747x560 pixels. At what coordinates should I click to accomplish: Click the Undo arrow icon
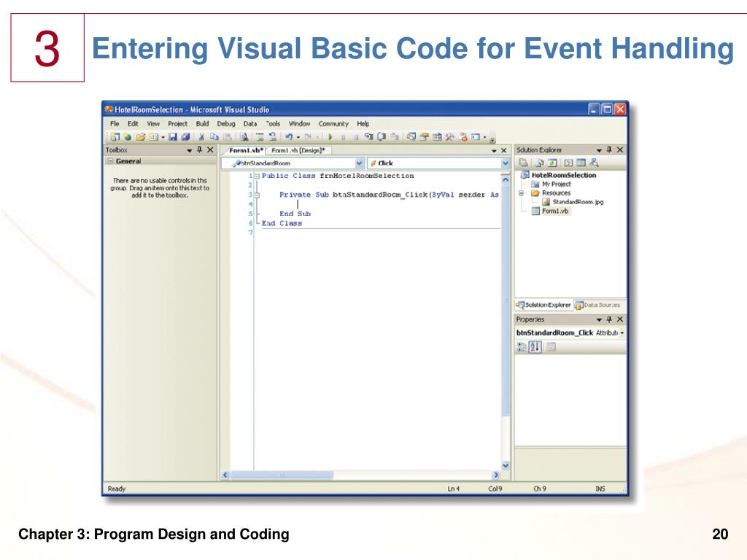289,137
